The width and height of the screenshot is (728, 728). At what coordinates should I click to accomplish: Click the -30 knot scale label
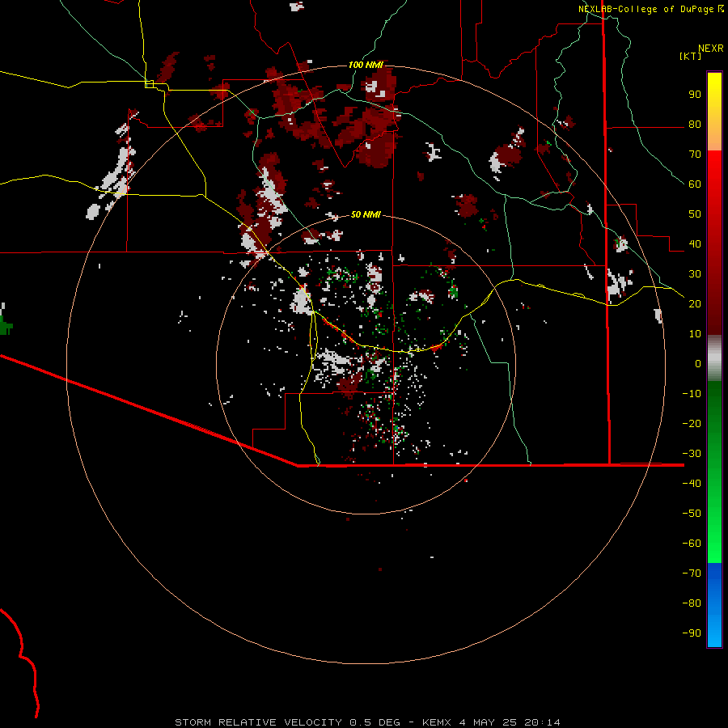click(692, 454)
